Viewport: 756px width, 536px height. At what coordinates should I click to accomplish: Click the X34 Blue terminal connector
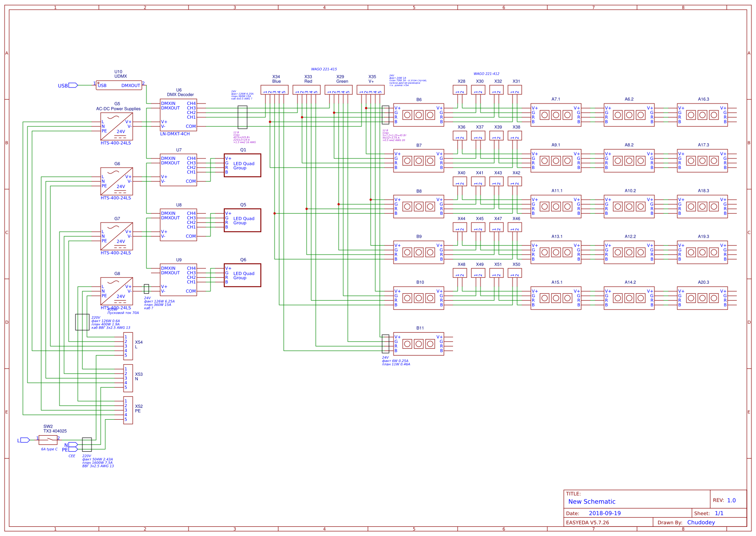(x=275, y=90)
